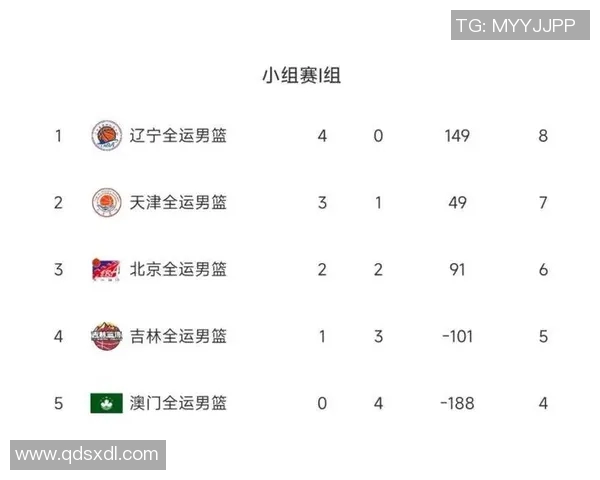Click the Tianjin team logo icon
The width and height of the screenshot is (600, 480).
[x=105, y=202]
